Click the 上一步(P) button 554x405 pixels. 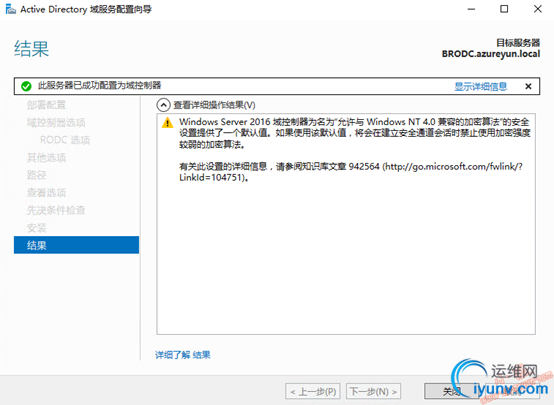point(313,392)
